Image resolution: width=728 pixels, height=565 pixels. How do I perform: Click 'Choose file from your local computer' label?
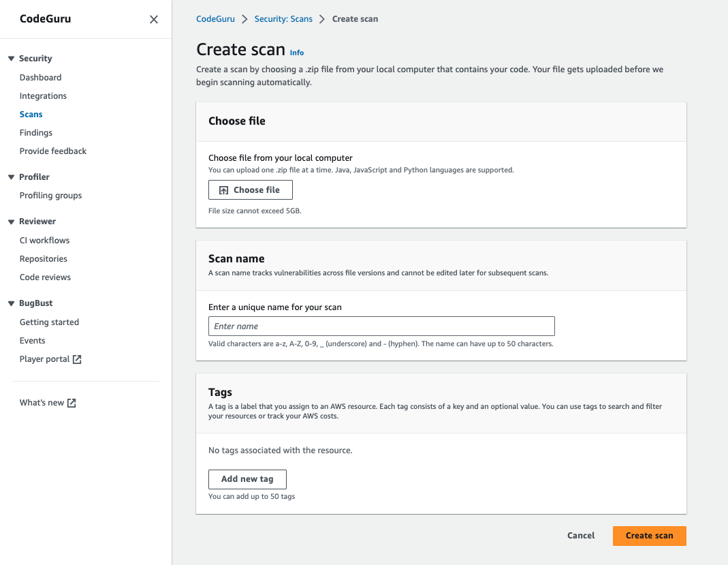coord(281,158)
